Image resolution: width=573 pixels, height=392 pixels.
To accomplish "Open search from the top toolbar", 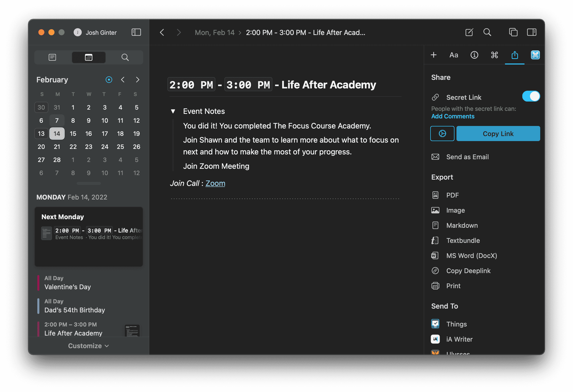I will 487,32.
